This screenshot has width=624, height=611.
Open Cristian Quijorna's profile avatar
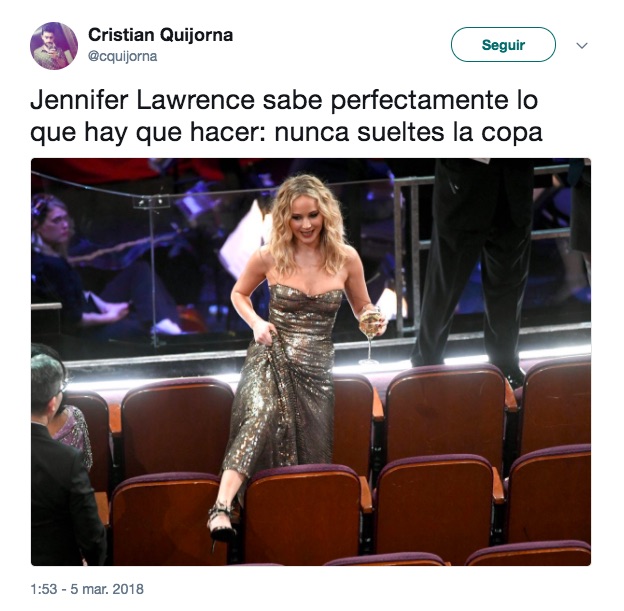54,46
